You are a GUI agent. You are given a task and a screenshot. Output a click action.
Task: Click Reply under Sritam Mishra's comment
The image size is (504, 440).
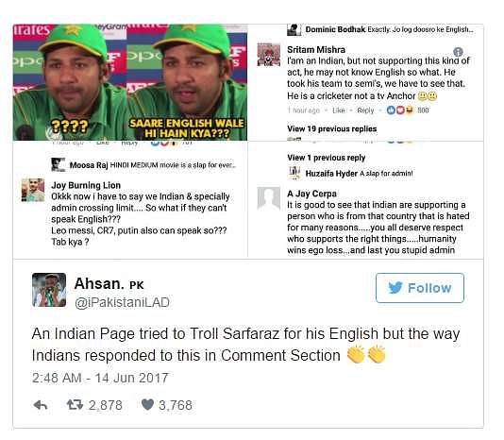click(365, 110)
